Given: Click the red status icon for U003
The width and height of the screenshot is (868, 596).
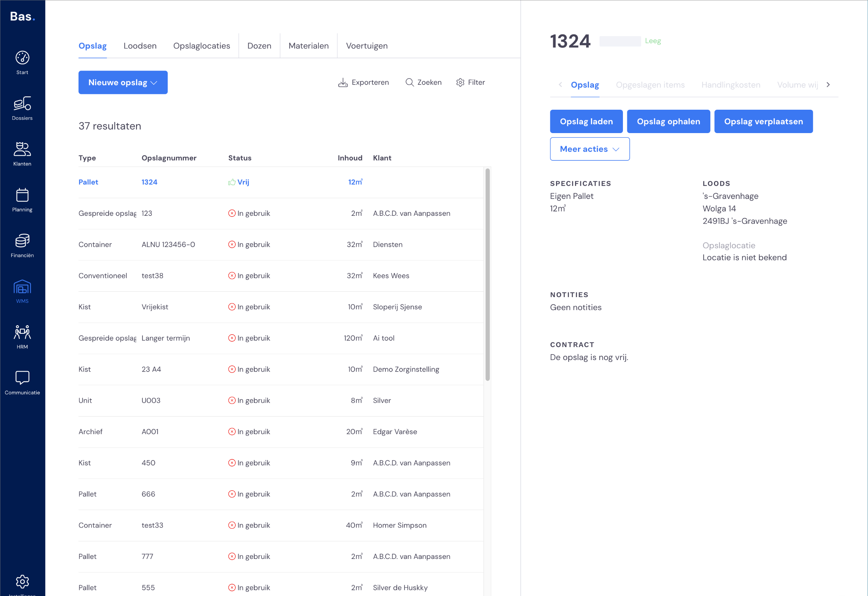Looking at the screenshot, I should [x=232, y=400].
